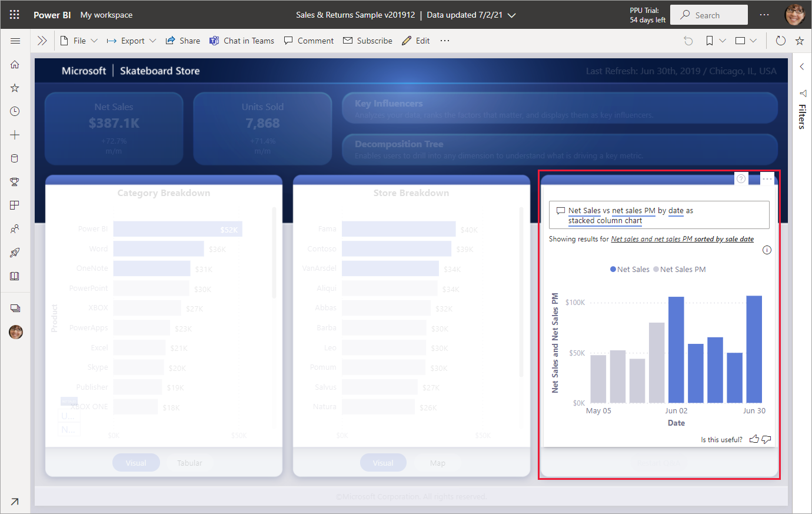Click Edit in the toolbar
This screenshot has height=514, width=812.
coord(415,41)
